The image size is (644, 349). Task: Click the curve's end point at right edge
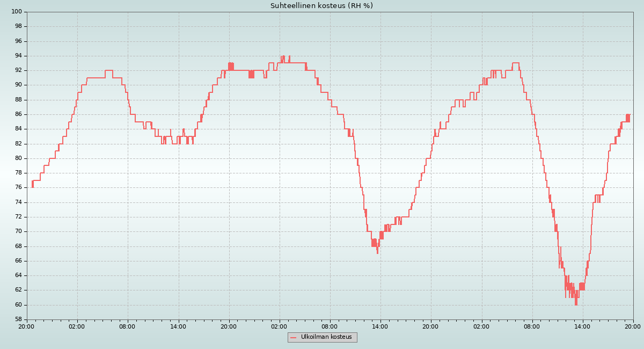630,114
